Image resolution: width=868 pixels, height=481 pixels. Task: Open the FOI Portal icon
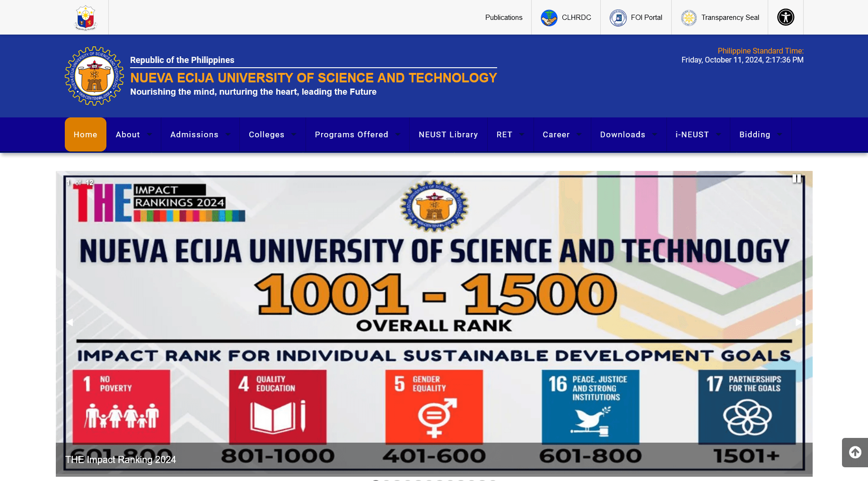pos(618,18)
